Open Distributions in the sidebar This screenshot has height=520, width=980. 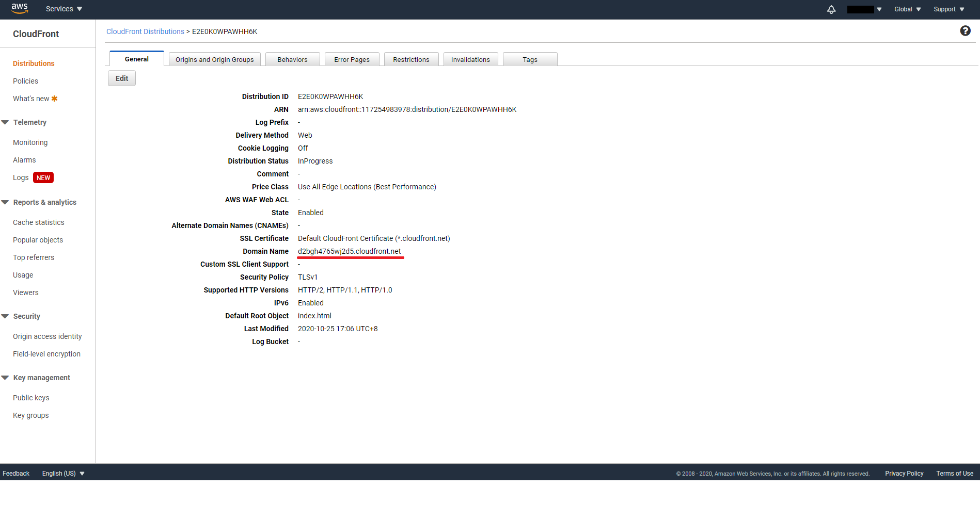34,63
